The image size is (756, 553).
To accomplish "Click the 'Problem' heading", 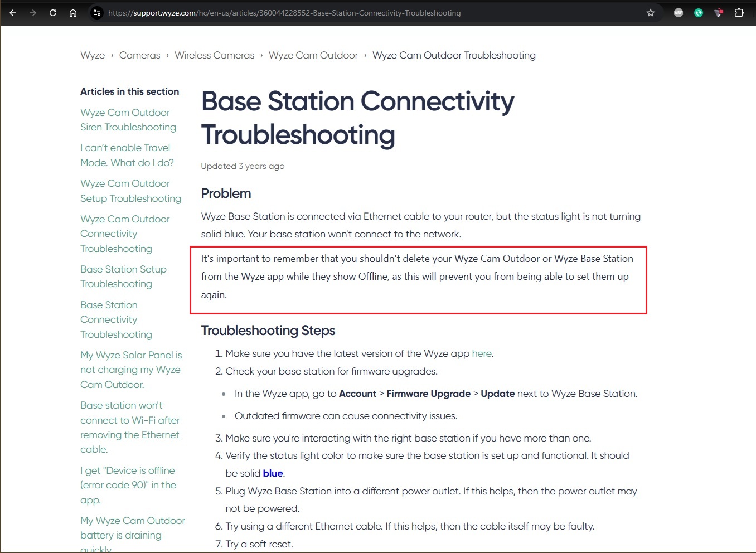I will click(226, 193).
